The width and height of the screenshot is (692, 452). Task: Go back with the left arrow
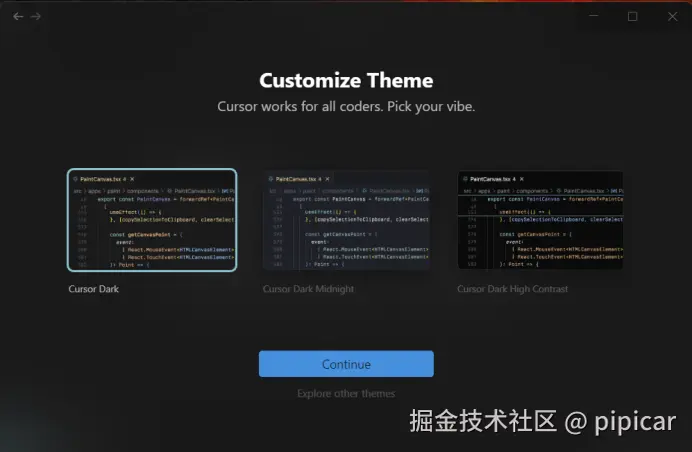[x=18, y=16]
